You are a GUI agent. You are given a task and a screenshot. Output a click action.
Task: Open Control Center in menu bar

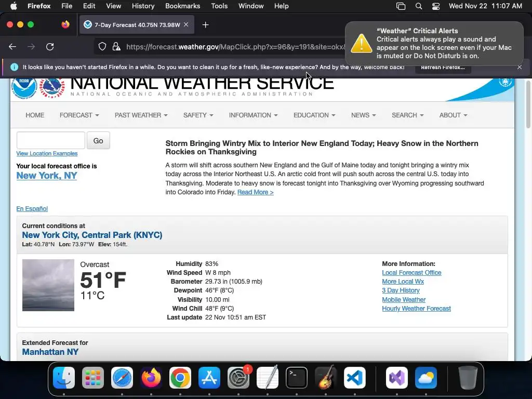coord(436,6)
